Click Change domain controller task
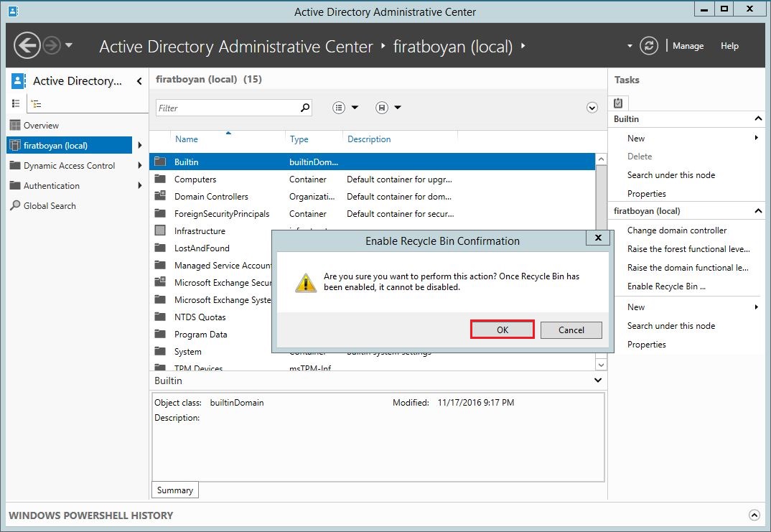The height and width of the screenshot is (532, 771). pyautogui.click(x=676, y=230)
